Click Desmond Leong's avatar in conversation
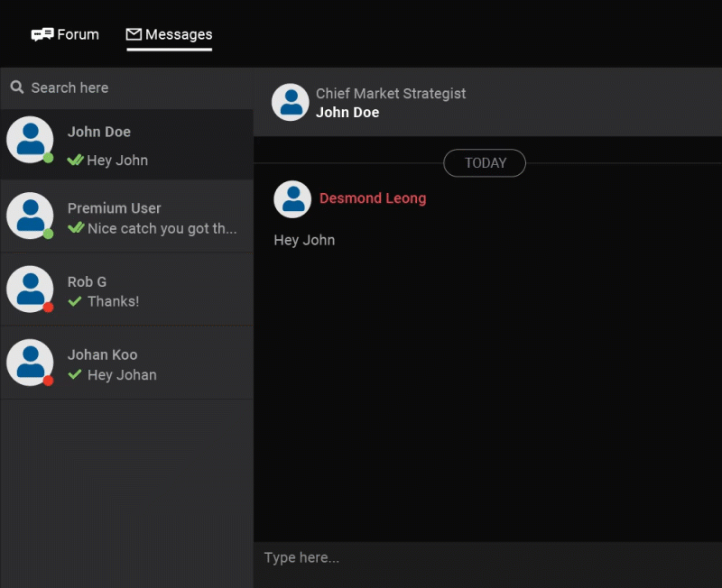This screenshot has height=588, width=722. pos(292,199)
